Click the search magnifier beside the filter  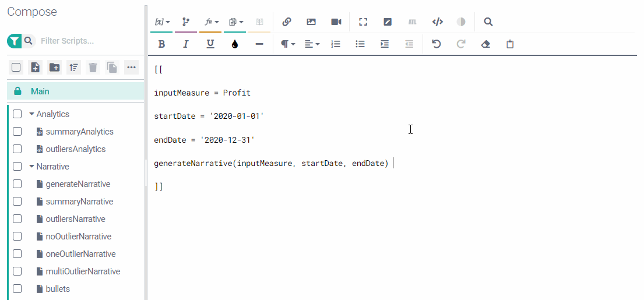pos(29,41)
